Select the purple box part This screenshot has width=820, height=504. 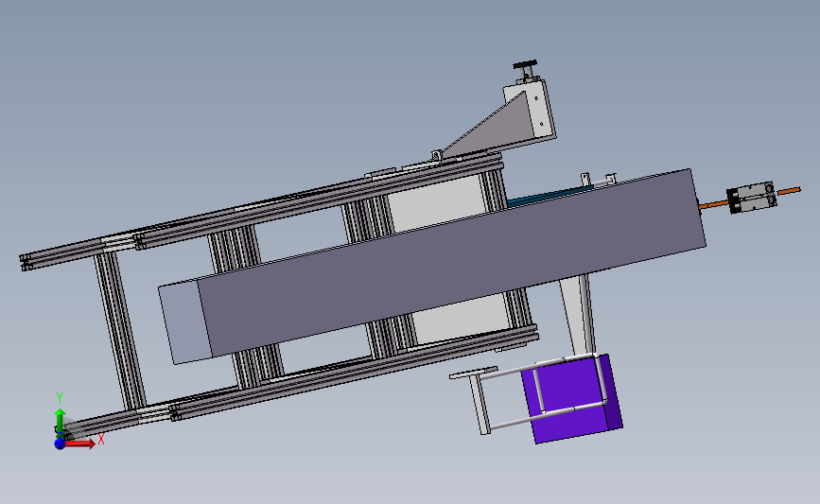[x=572, y=398]
